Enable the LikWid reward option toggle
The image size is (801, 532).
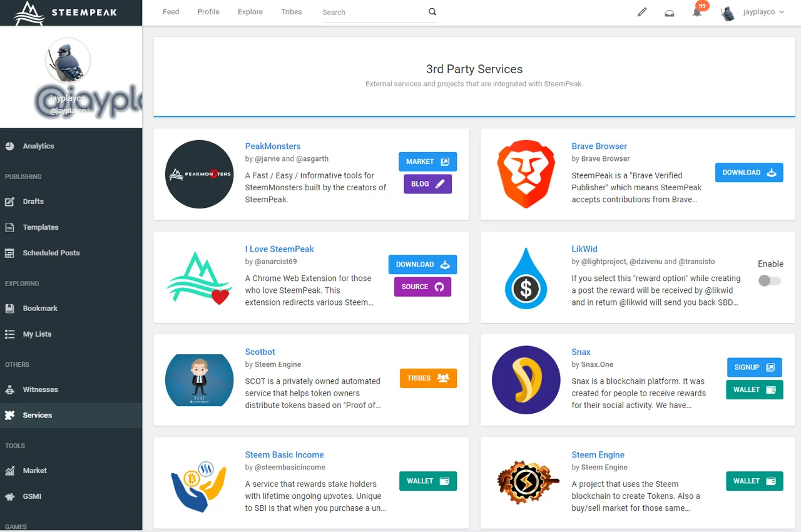[x=769, y=281]
